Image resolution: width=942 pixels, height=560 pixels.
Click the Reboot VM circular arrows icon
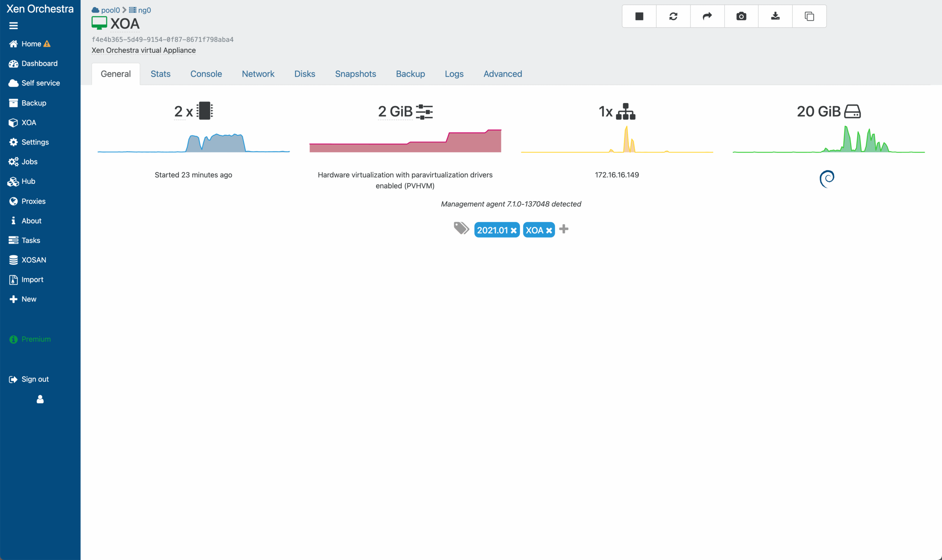click(x=673, y=16)
